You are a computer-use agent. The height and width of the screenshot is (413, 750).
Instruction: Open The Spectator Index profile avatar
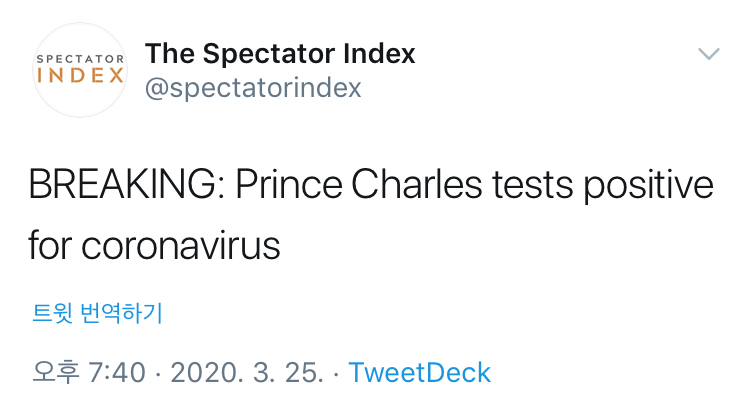pos(80,70)
